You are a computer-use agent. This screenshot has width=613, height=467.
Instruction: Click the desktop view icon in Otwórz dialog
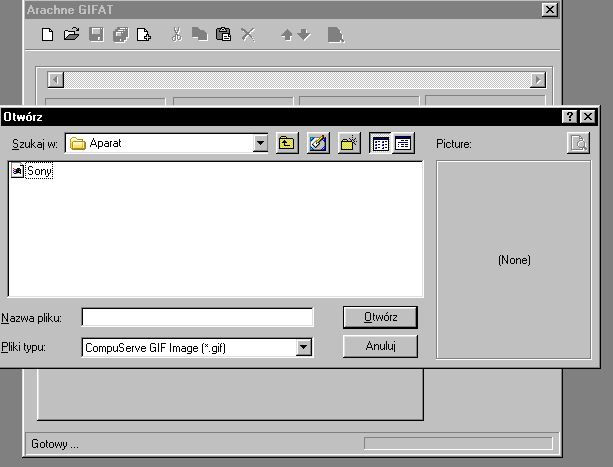pyautogui.click(x=318, y=143)
